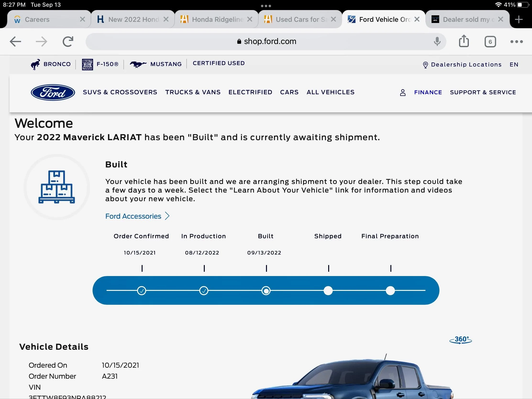Close the Careers tab
The height and width of the screenshot is (399, 532).
[x=82, y=19]
